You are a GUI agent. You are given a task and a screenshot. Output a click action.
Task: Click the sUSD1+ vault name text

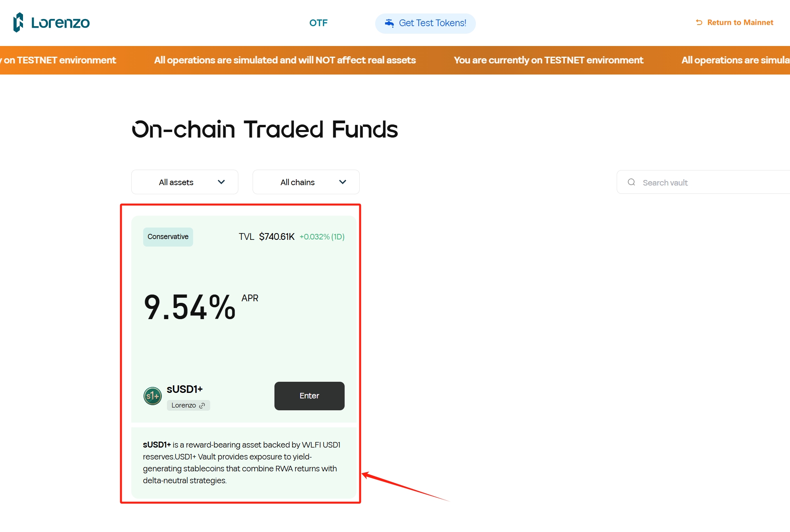[185, 389]
